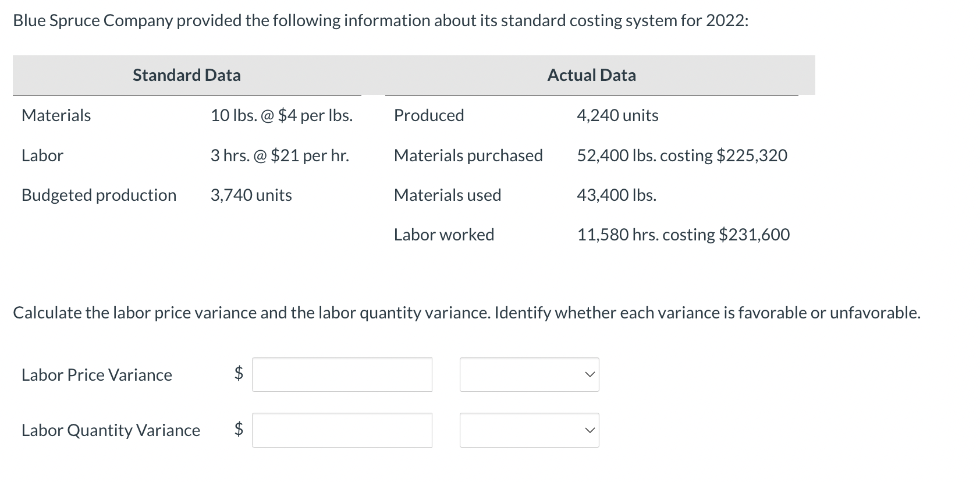Screen dimensions: 980x482
Task: Open the Labor Price Variance favorable/unfavorable dropdown
Action: [x=530, y=374]
